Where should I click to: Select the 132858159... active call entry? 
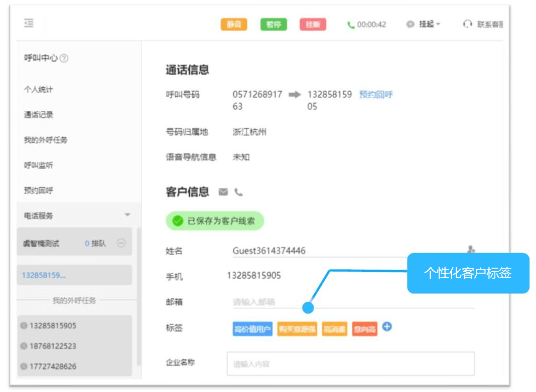point(74,275)
